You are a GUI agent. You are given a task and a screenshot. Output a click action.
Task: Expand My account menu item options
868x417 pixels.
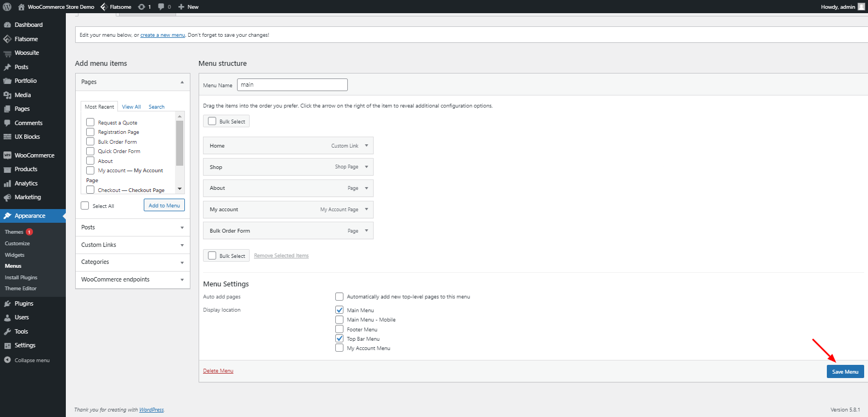click(367, 209)
